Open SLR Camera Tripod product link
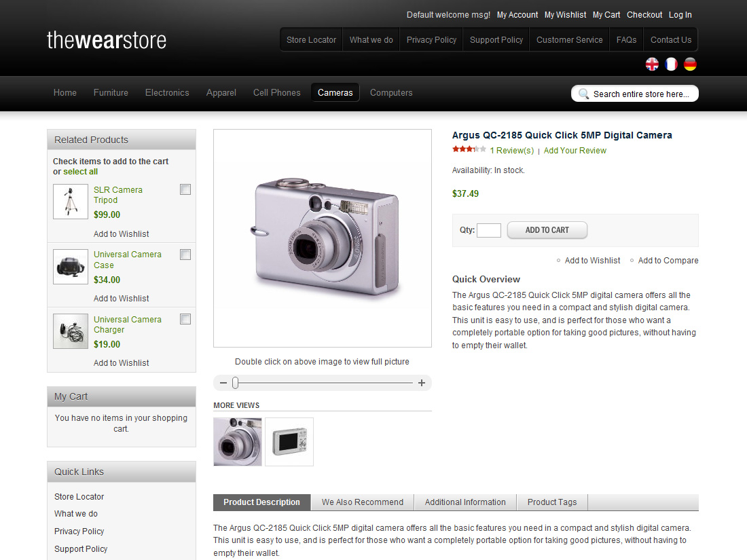This screenshot has width=747, height=560. (x=117, y=195)
